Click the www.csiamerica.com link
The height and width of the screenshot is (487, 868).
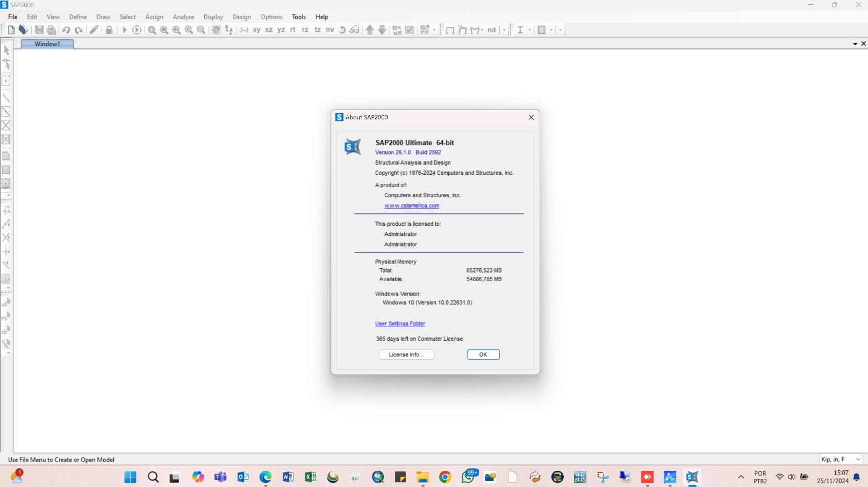coord(412,206)
